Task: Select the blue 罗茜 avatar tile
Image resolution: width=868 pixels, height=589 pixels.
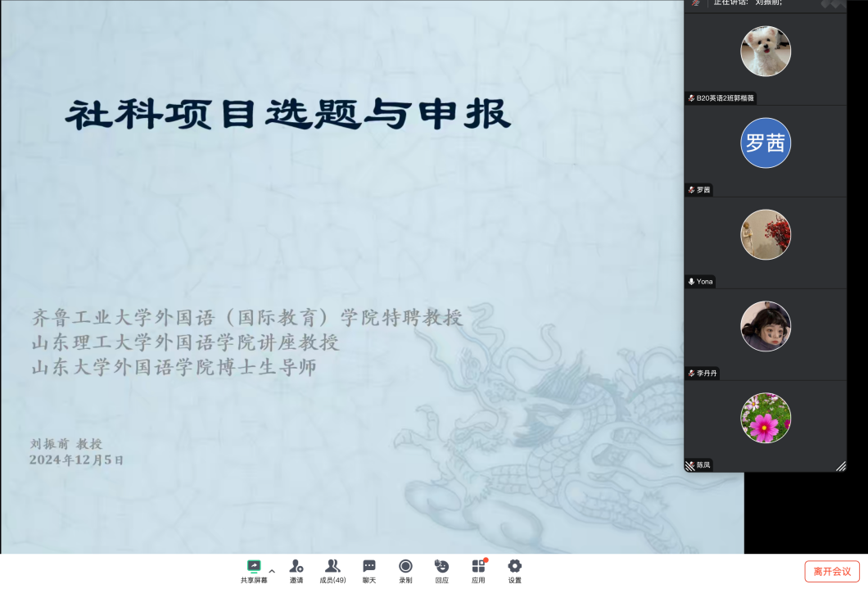Action: pos(766,143)
